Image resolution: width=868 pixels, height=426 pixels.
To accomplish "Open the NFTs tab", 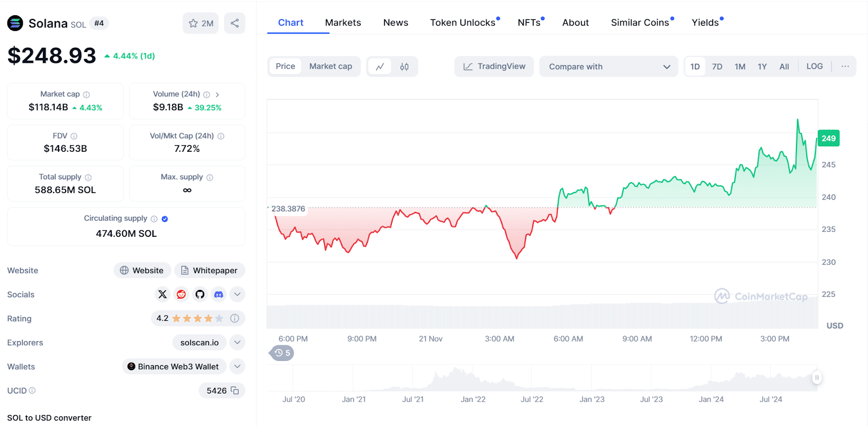I will click(x=529, y=22).
